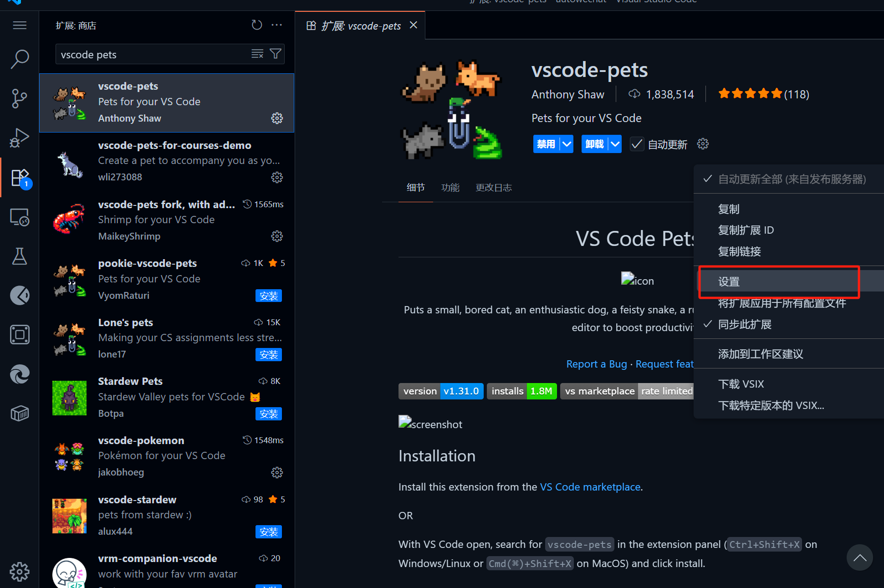Open manage gear for vscode-pets list item

(x=277, y=118)
